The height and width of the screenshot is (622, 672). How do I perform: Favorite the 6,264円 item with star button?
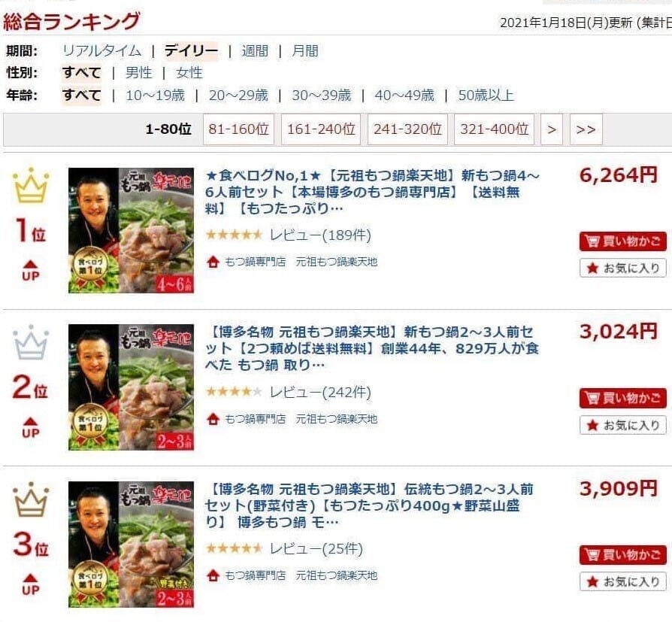pyautogui.click(x=622, y=268)
